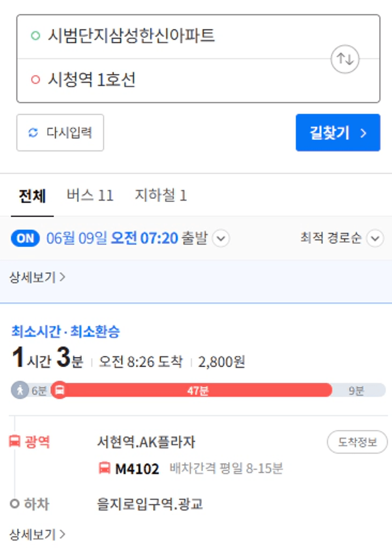The image size is (392, 548).
Task: Click the red destination circle marker
Action: [35, 80]
